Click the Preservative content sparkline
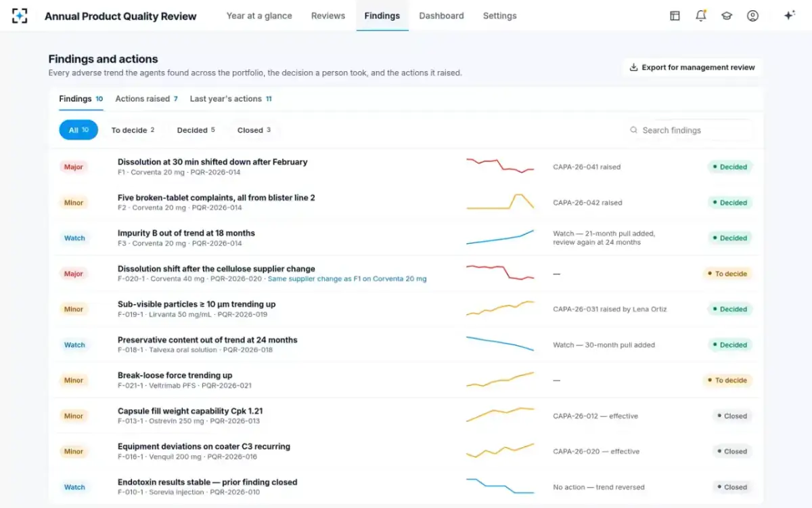 [x=500, y=343]
